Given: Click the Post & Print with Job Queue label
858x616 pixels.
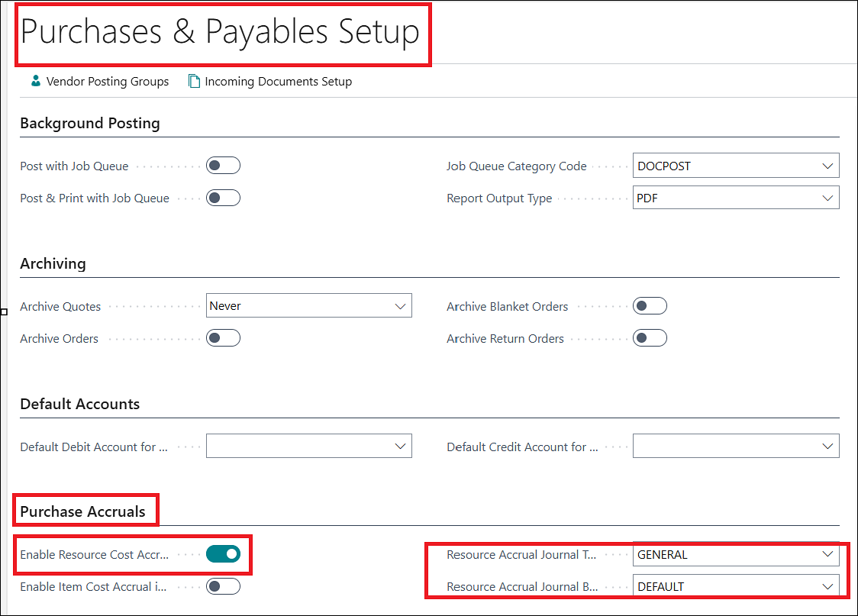Looking at the screenshot, I should 95,198.
